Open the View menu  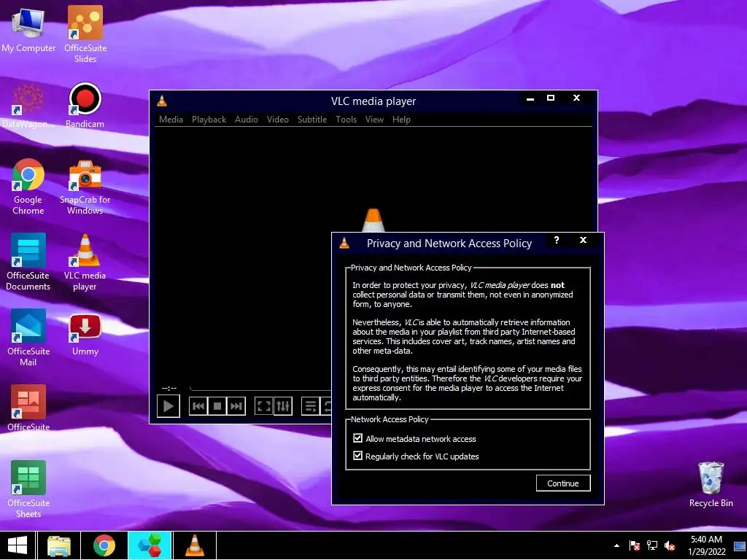pyautogui.click(x=374, y=120)
